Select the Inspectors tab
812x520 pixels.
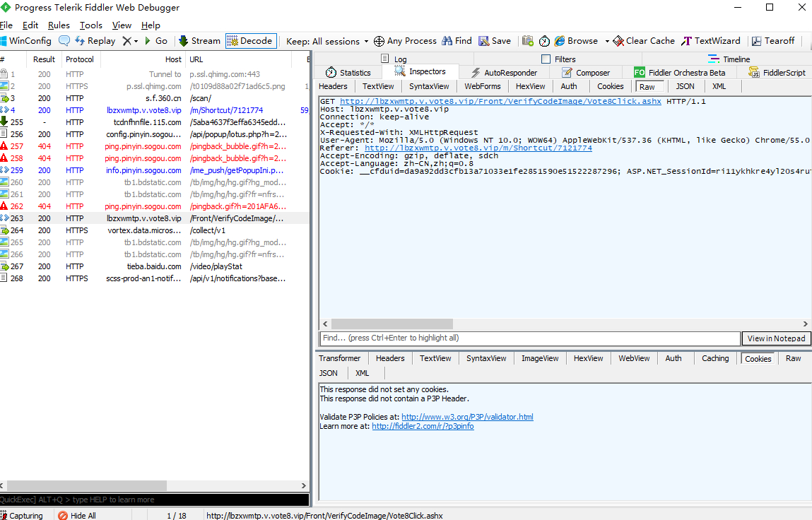pos(420,72)
